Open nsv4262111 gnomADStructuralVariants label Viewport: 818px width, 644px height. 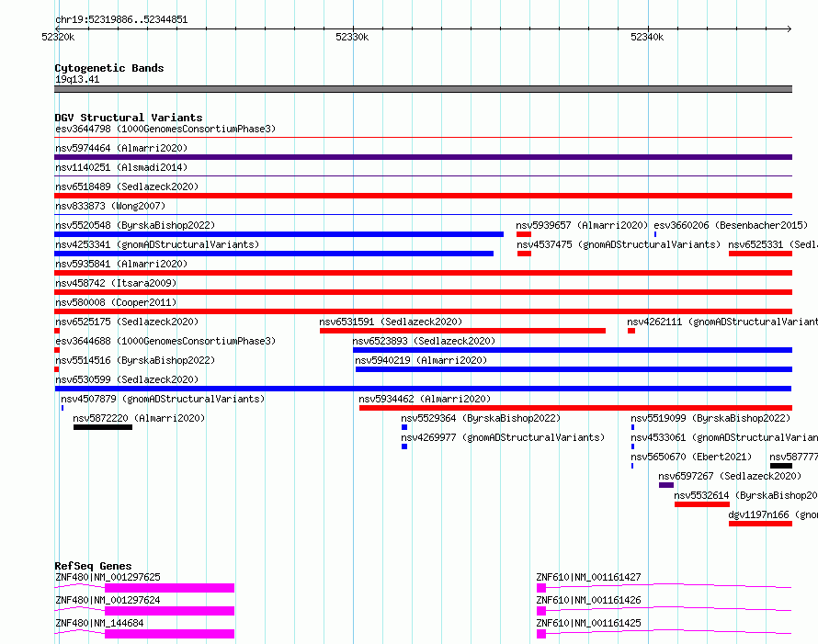click(722, 322)
